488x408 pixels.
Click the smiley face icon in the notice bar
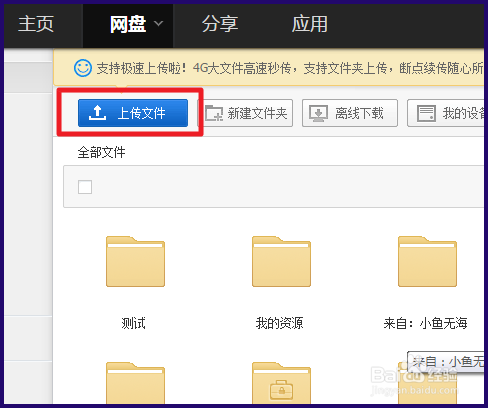83,68
